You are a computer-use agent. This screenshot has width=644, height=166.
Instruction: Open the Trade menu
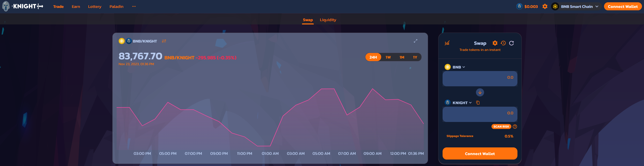click(58, 7)
